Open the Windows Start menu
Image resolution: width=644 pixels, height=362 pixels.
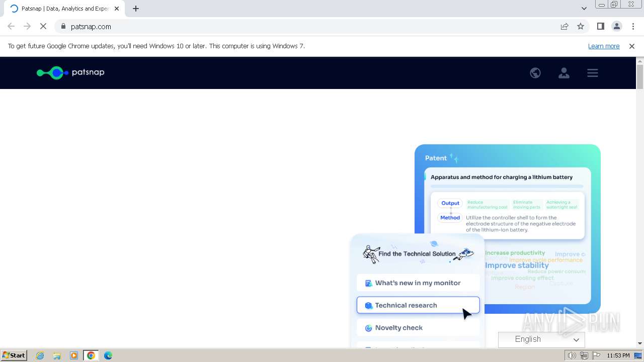tap(14, 355)
